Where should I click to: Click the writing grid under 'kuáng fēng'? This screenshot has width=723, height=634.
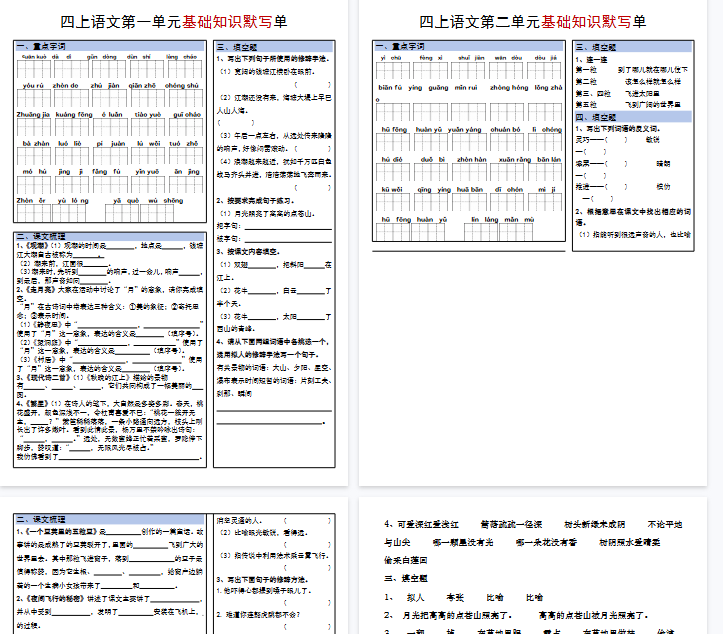pyautogui.click(x=72, y=127)
